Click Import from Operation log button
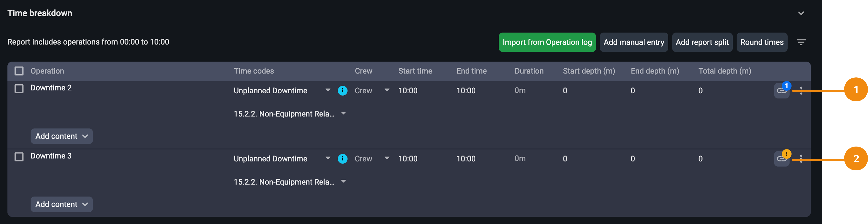This screenshot has height=224, width=868. click(x=547, y=42)
